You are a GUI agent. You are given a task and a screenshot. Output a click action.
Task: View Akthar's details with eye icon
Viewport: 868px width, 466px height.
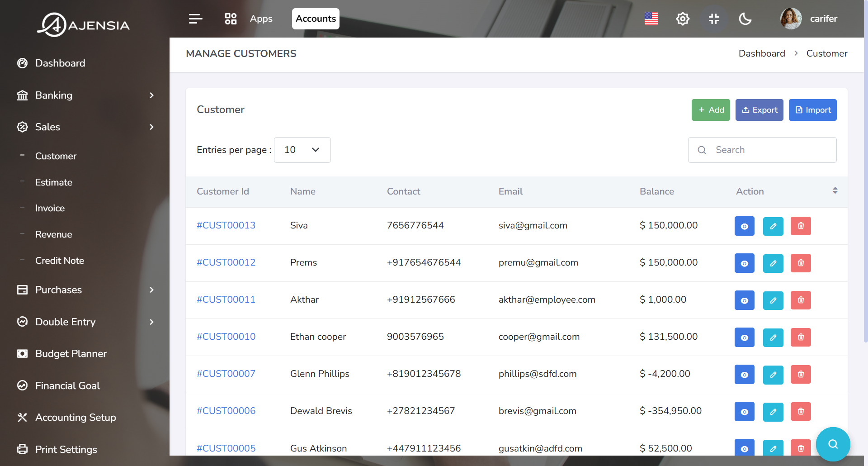pyautogui.click(x=744, y=300)
